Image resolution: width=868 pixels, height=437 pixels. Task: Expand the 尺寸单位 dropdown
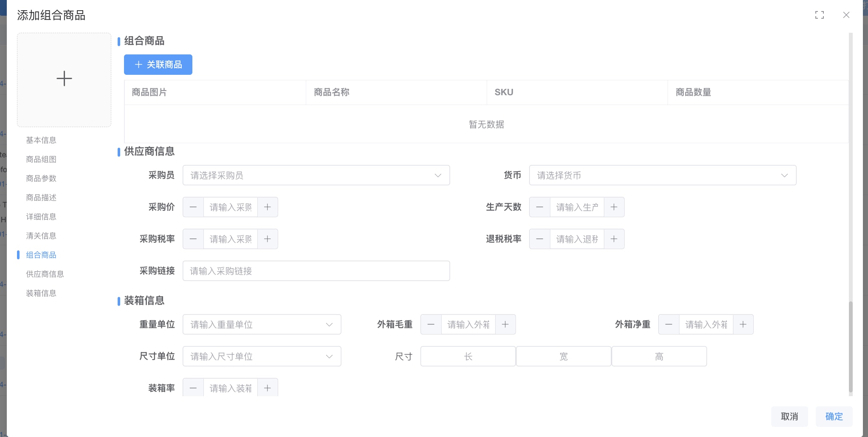tap(262, 356)
